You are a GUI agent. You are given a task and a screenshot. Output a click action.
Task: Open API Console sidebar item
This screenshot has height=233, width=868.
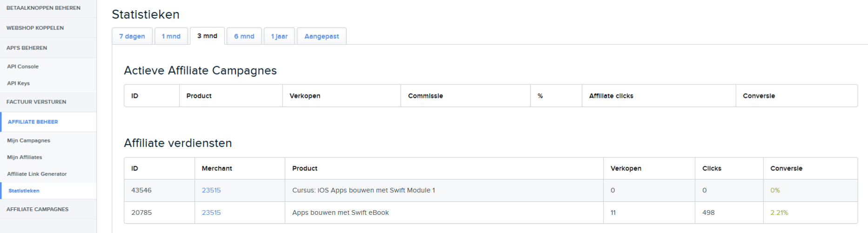[23, 67]
